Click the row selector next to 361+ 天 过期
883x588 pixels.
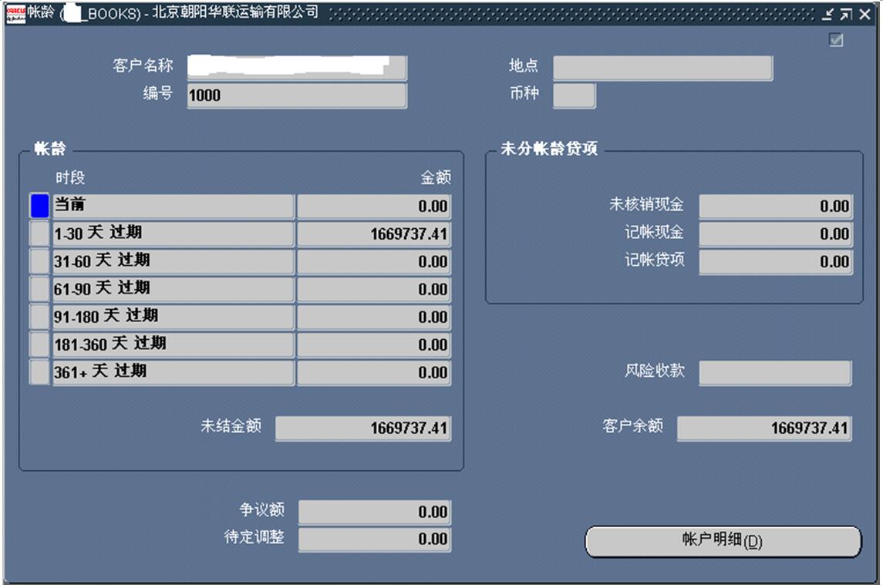pyautogui.click(x=39, y=372)
